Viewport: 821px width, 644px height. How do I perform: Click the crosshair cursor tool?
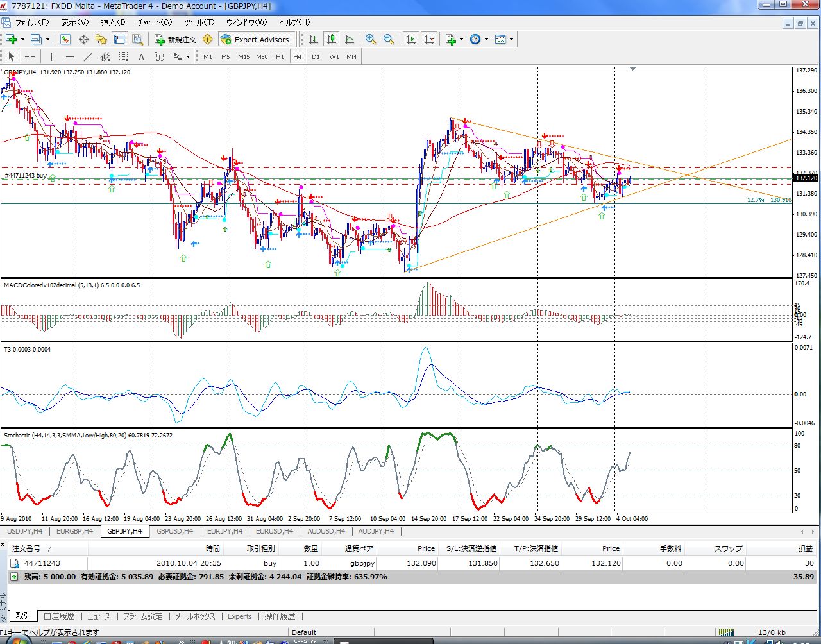pos(30,56)
